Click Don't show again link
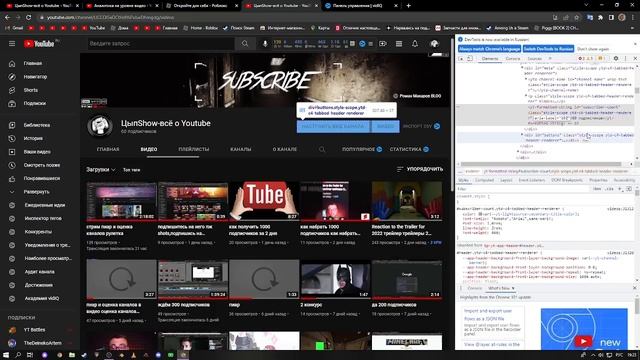The width and height of the screenshot is (640, 360). pos(593,49)
